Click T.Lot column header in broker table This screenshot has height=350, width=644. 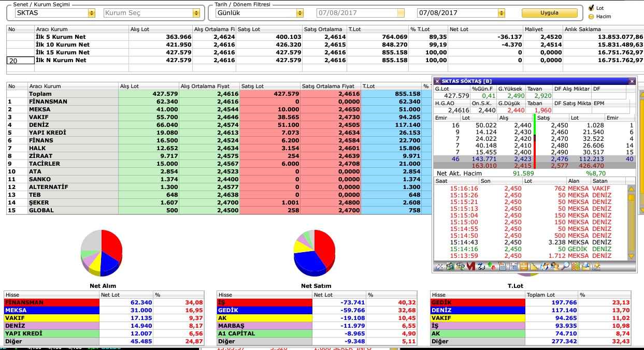click(x=391, y=86)
